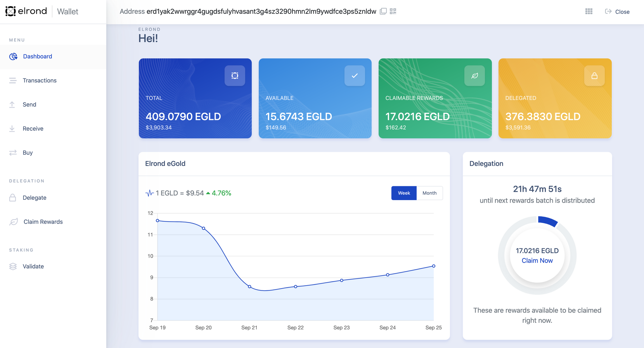Click the Elrond eGold panel title
Screen dimensions: 644x348
click(x=165, y=164)
